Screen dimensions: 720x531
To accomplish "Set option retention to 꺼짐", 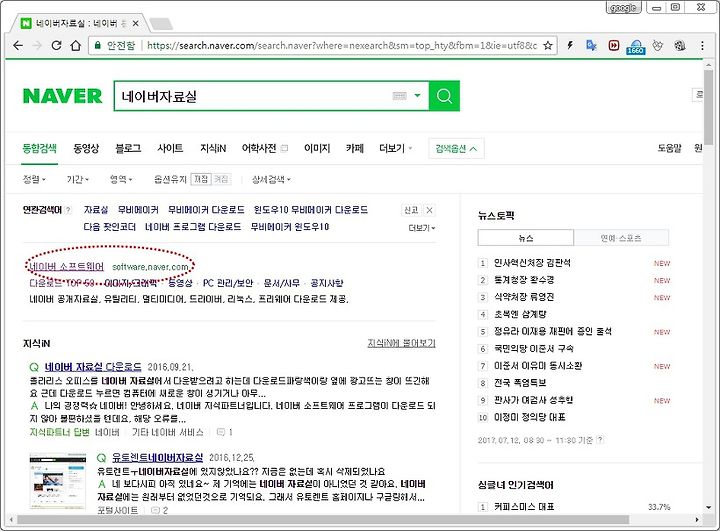I will 221,179.
